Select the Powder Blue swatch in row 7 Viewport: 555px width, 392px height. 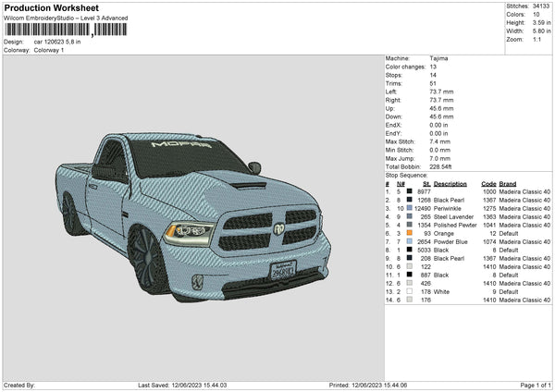(410, 241)
